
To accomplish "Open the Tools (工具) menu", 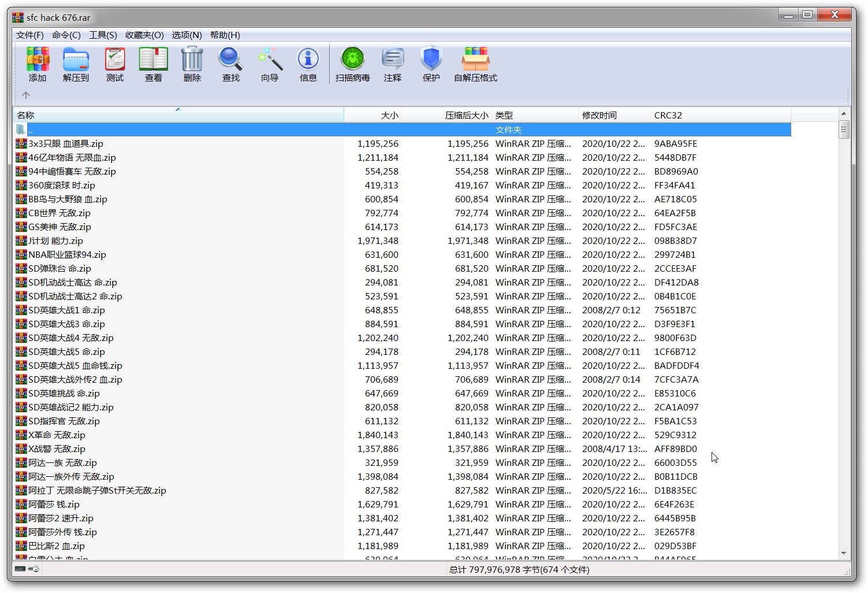I will pos(103,35).
